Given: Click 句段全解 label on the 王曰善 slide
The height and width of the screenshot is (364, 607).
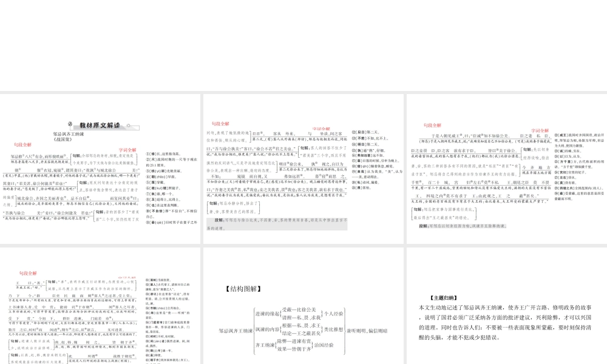Looking at the screenshot, I should point(28,273).
